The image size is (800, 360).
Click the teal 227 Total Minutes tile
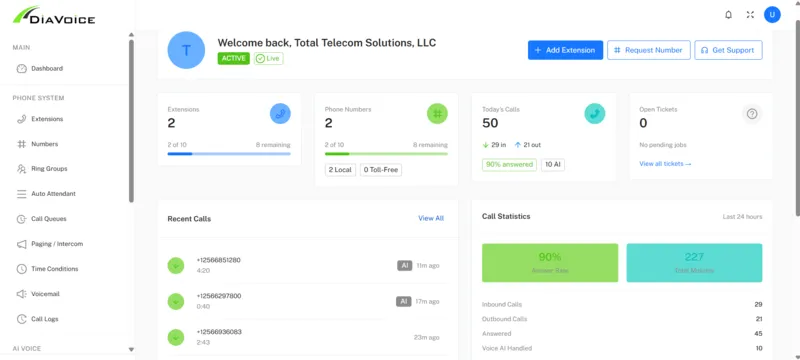coord(694,263)
